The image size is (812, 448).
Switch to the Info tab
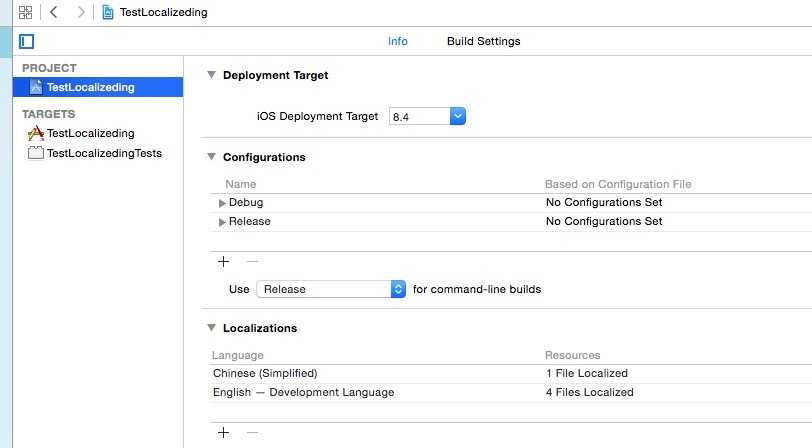pos(398,41)
